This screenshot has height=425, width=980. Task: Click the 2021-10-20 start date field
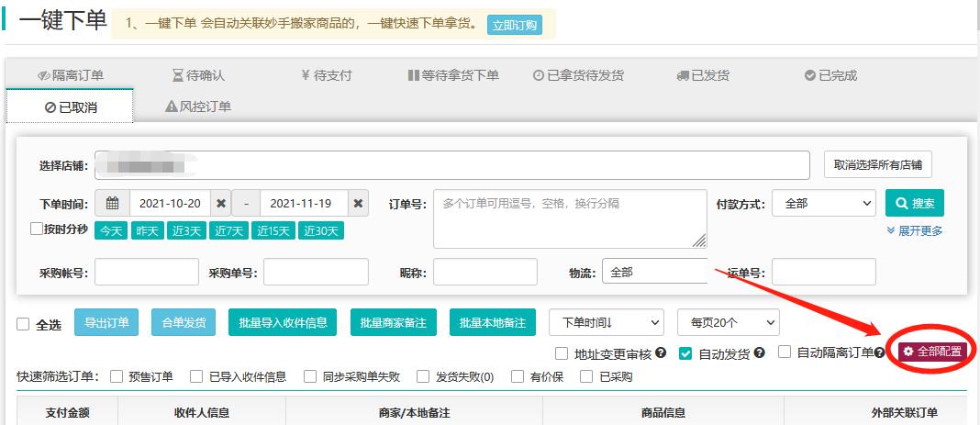pyautogui.click(x=170, y=203)
